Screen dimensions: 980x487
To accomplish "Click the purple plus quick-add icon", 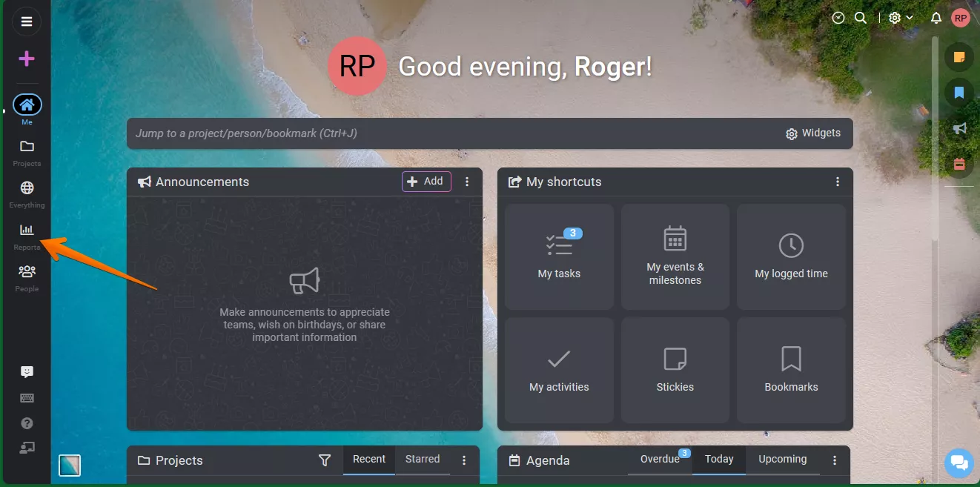I will 27,59.
